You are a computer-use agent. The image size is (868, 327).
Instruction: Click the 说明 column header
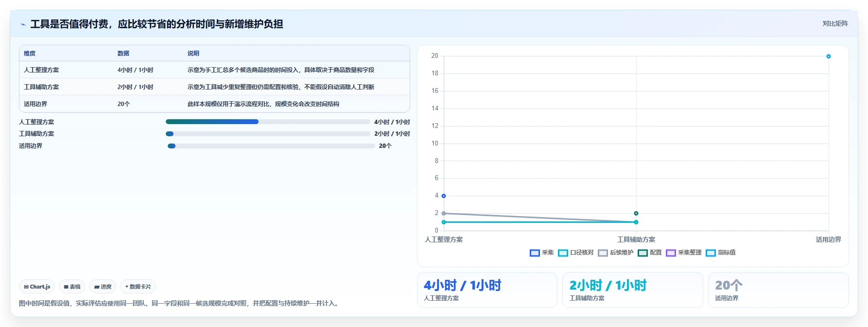193,54
